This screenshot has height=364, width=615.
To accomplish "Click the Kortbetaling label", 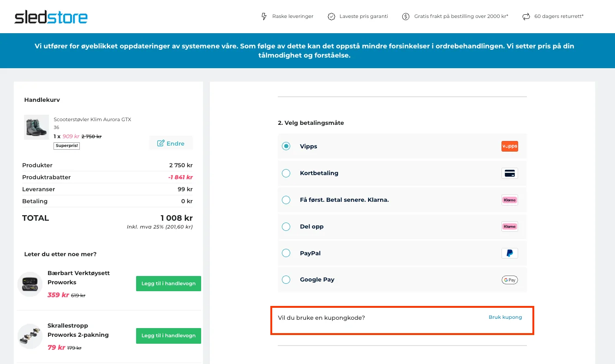I will [x=319, y=173].
